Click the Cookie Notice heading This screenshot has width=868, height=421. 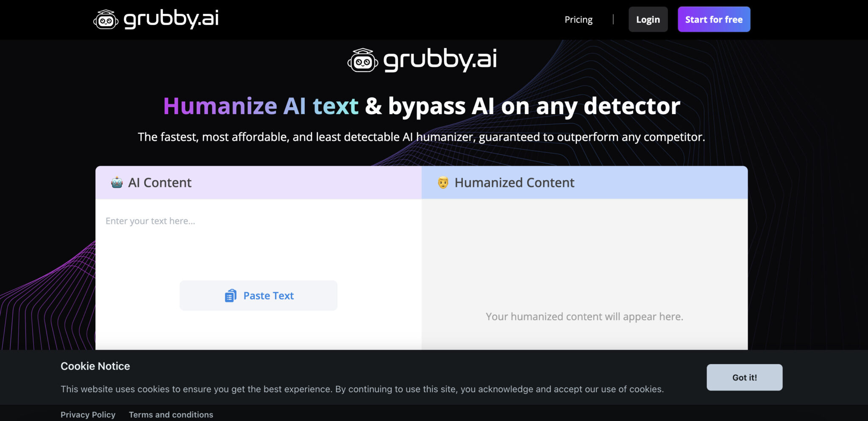point(95,366)
